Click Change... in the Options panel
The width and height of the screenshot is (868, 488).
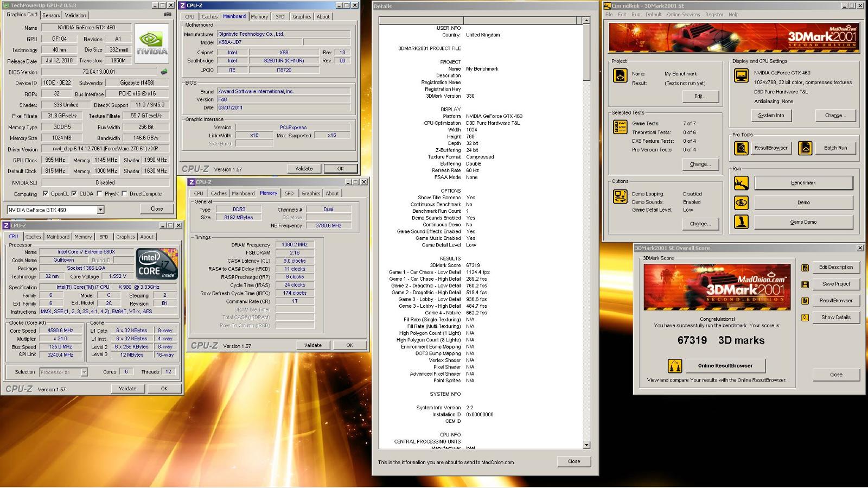click(x=700, y=224)
